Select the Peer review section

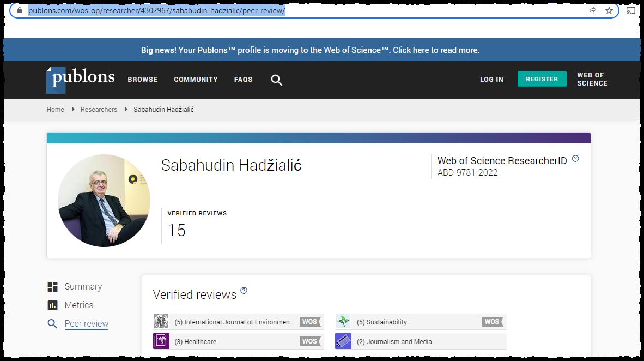click(86, 323)
